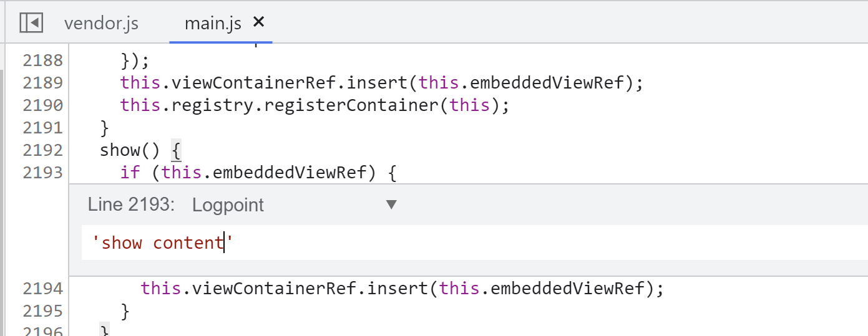Viewport: 868px width, 336px height.
Task: Place cursor on registerContainer in line 2190
Action: (x=352, y=105)
